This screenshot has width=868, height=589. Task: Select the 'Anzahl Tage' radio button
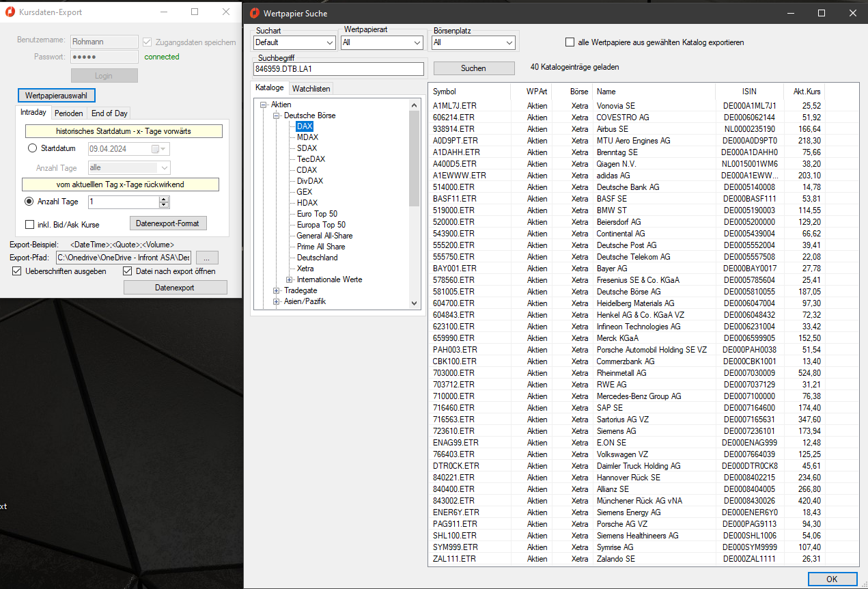[x=29, y=202]
